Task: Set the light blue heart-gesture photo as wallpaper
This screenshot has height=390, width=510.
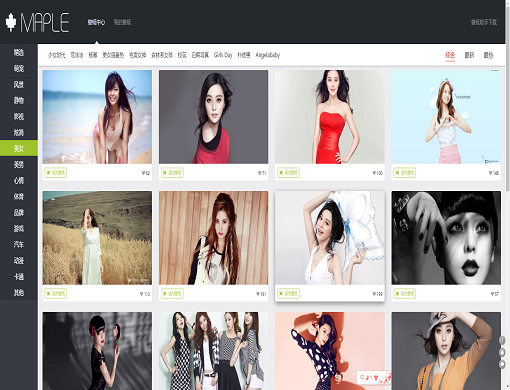Action: (x=404, y=173)
